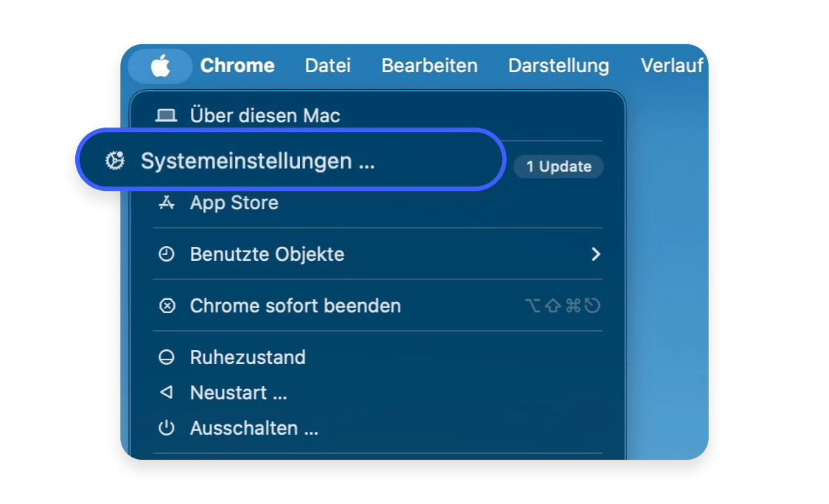The width and height of the screenshot is (829, 504).
Task: Open the Verlauf menu
Action: 671,66
